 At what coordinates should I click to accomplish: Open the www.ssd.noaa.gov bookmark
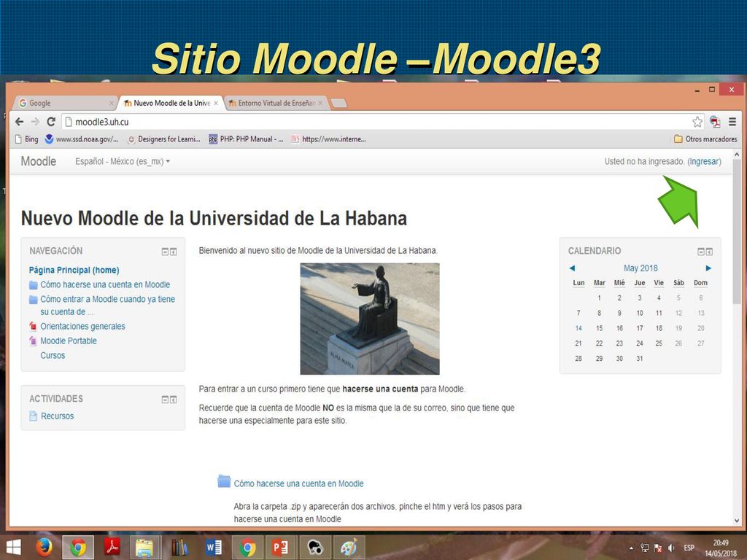click(82, 139)
